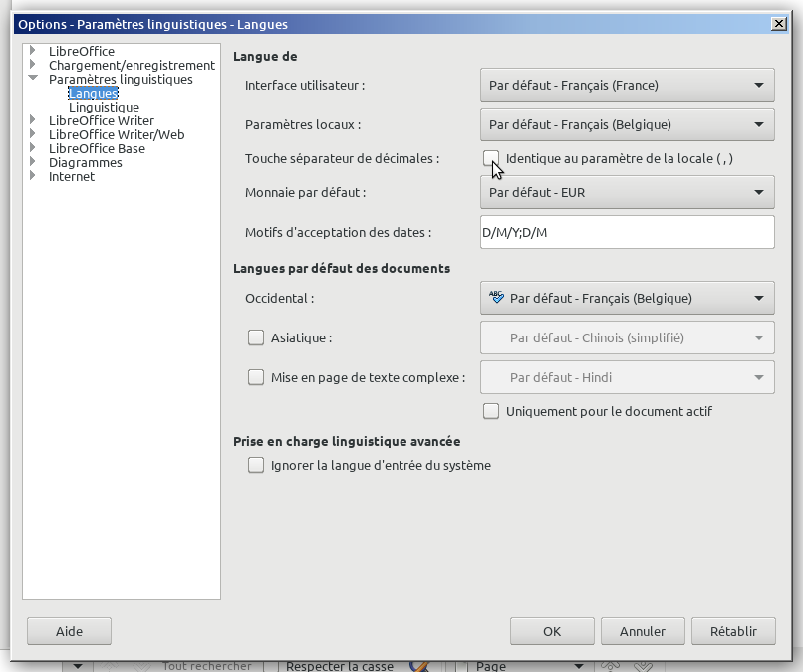Enable decimal separator same as locale
The height and width of the screenshot is (672, 803).
(x=490, y=158)
